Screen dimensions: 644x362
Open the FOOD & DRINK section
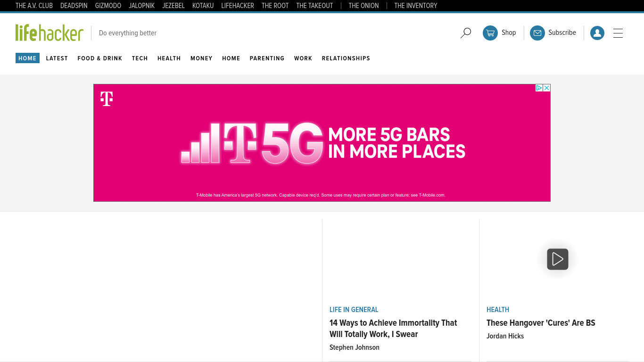point(100,58)
